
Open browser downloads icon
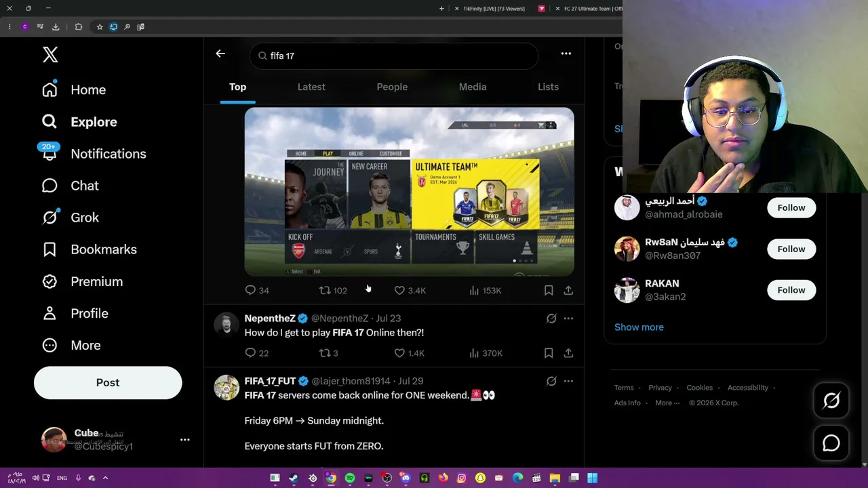tap(56, 27)
